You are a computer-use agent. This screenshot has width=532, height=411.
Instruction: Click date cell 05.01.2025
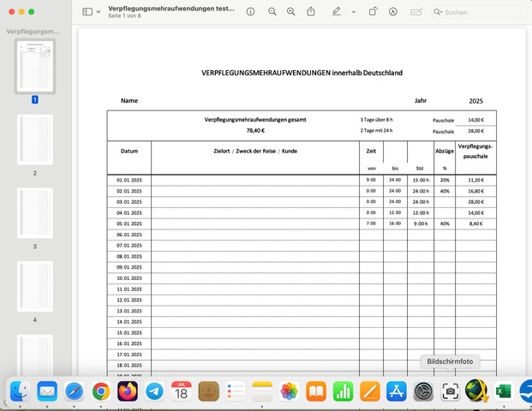pyautogui.click(x=129, y=223)
